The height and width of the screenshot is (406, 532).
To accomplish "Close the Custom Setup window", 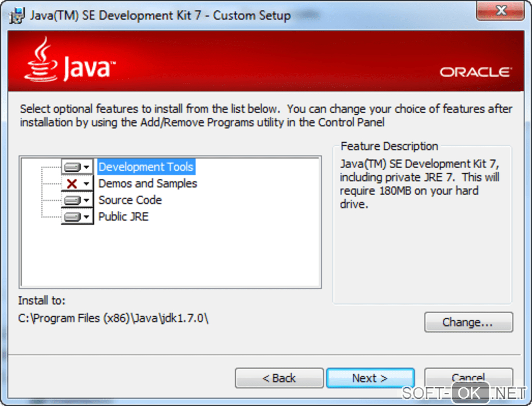I will (x=501, y=10).
